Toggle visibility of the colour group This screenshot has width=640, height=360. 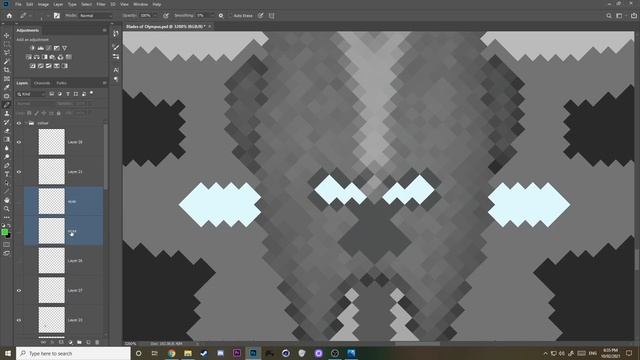pos(19,123)
